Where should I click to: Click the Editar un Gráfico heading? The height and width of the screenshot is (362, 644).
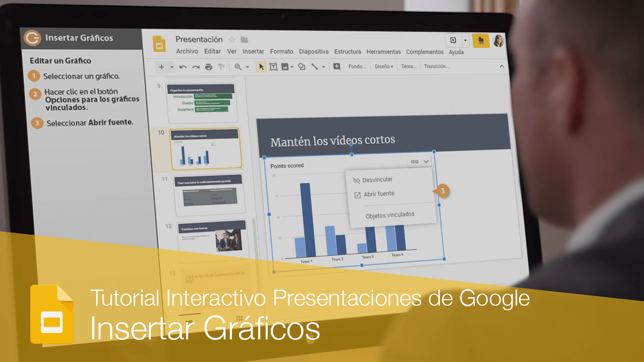tap(60, 61)
